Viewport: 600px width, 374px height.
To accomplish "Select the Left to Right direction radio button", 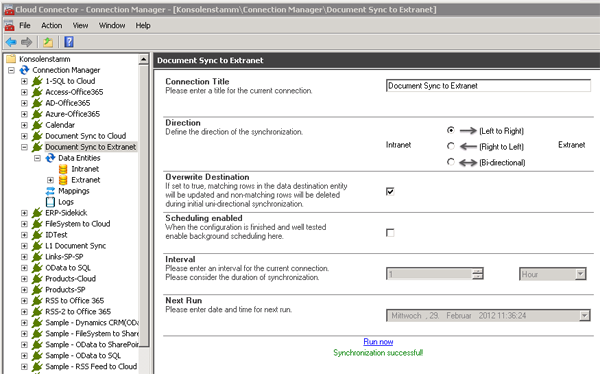I will point(451,131).
